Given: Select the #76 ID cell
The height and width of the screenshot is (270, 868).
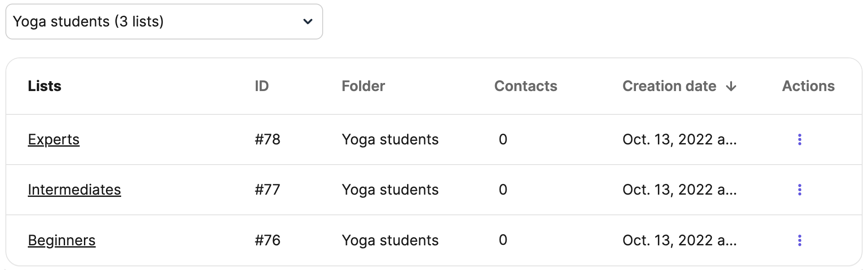Looking at the screenshot, I should (x=267, y=240).
